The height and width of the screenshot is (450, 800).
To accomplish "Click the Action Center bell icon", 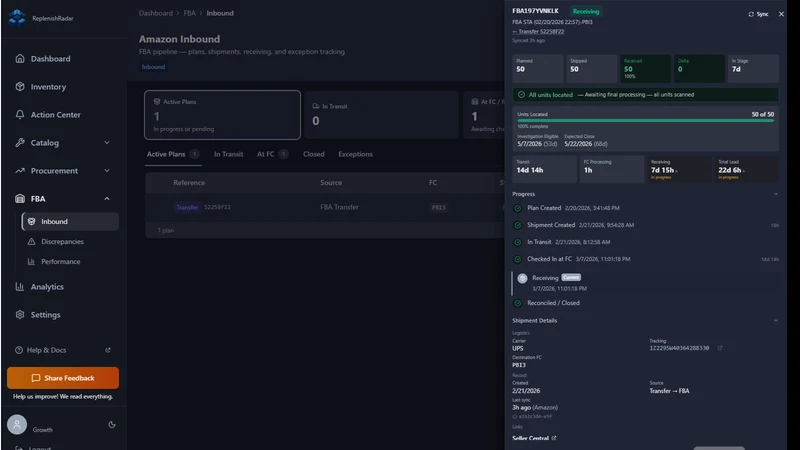I will pos(20,115).
